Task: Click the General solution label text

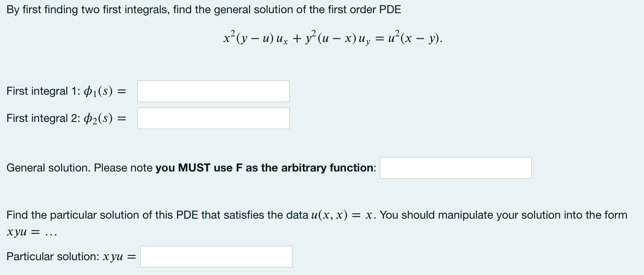Action: (x=80, y=167)
